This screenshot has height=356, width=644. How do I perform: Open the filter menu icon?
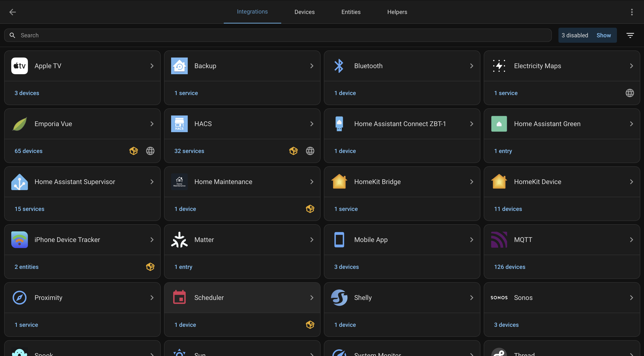(x=630, y=35)
